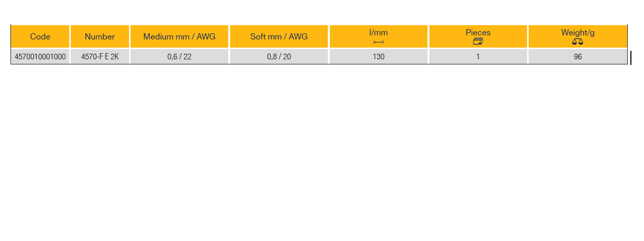Select product code 4570010001000

coord(40,57)
